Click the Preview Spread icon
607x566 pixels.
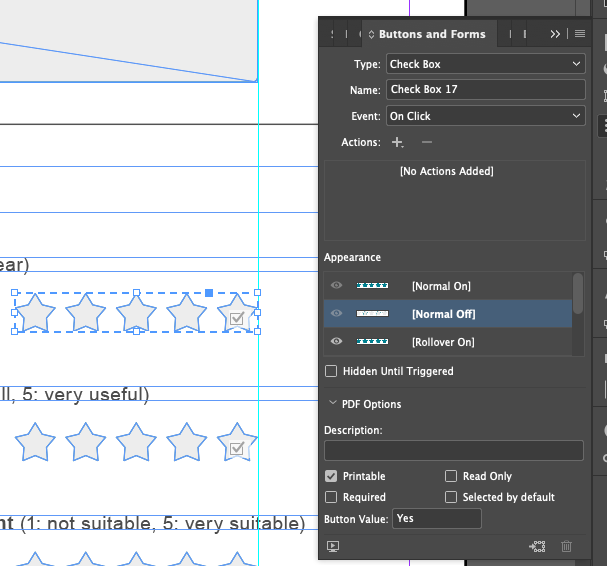coord(333,547)
